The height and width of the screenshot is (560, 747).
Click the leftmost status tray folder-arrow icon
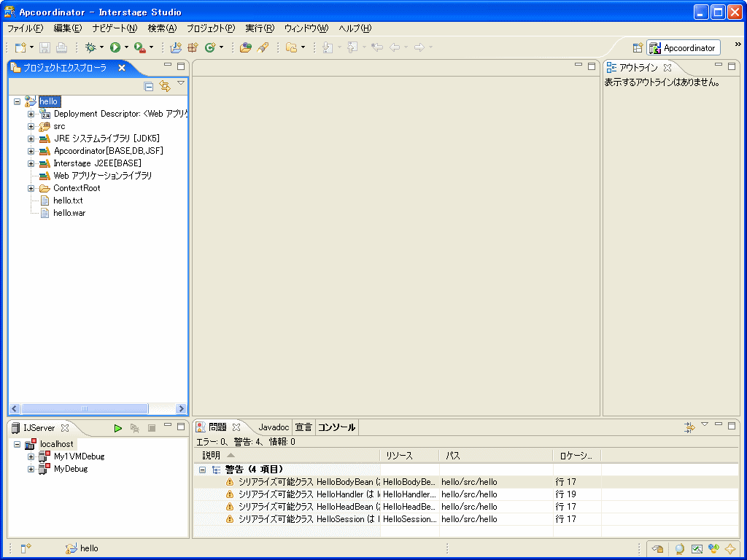pos(658,548)
